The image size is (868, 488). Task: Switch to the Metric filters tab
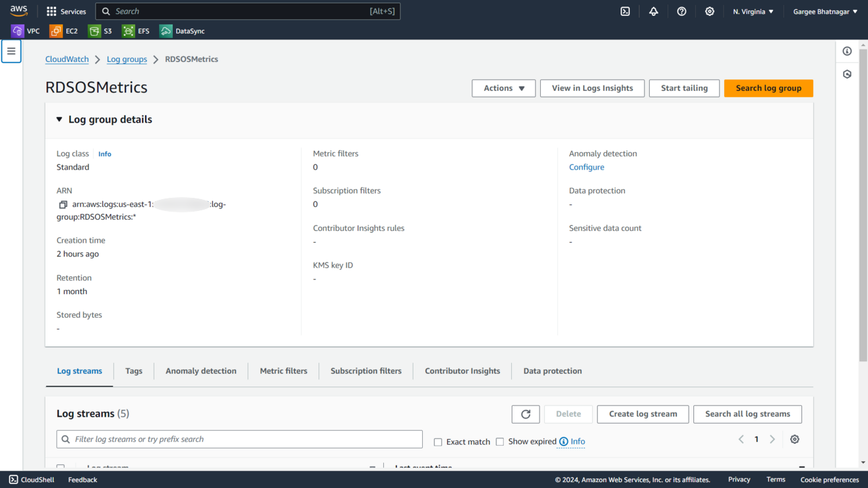tap(284, 371)
